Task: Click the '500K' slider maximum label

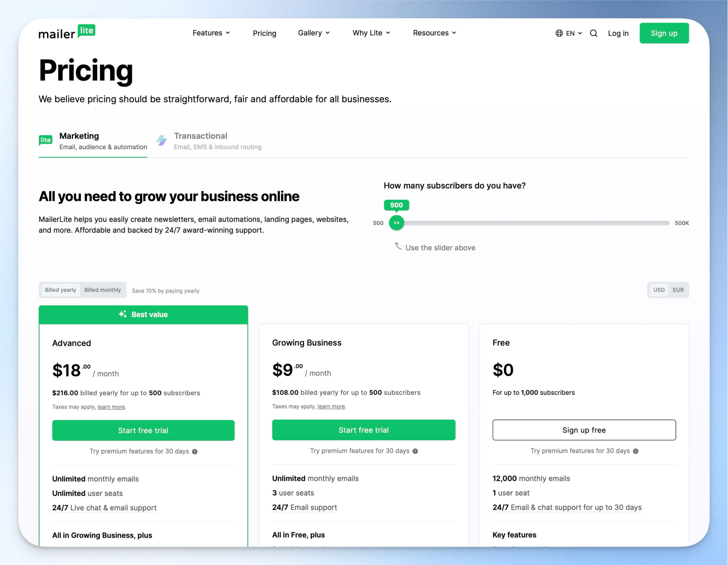Action: pos(682,223)
